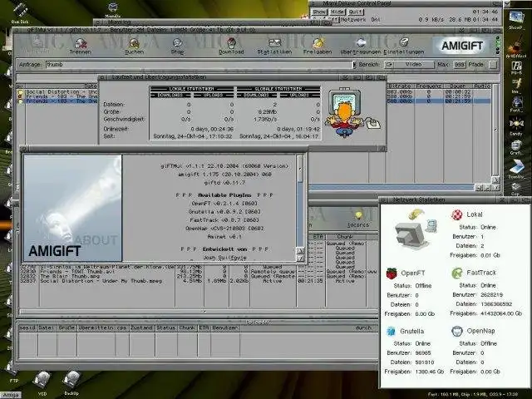Image resolution: width=532 pixels, height=399 pixels.
Task: Click the Übermitteln column header in uploads list
Action: point(96,328)
